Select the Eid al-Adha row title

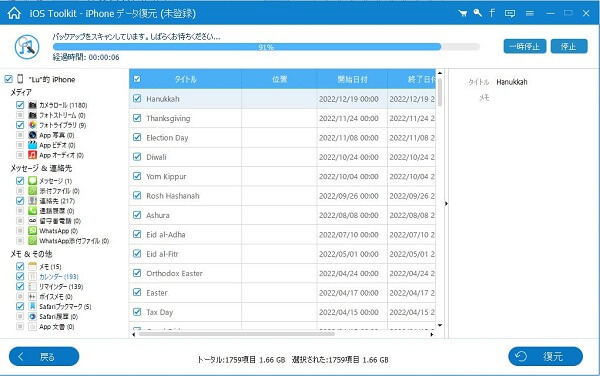(x=166, y=234)
